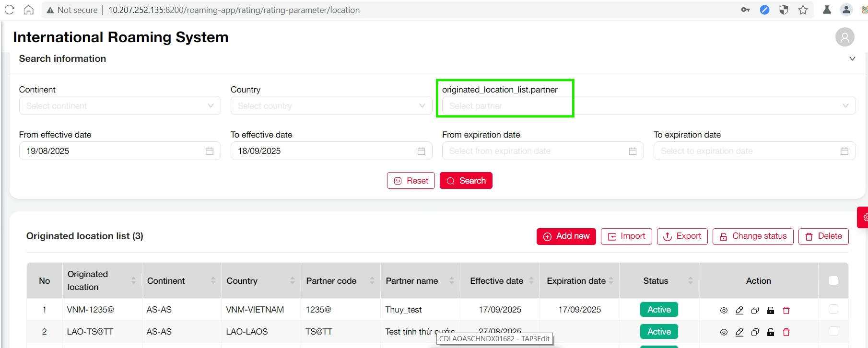Click the edit pencil icon for VNM-1235@ row
Viewport: 868px width, 348px height.
739,311
